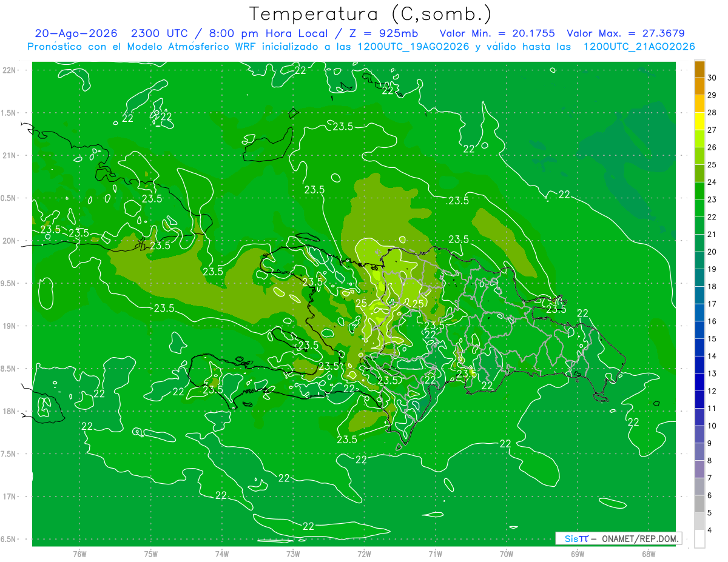Click the legend value "26"
Screen dimensions: 728x562
(x=712, y=147)
